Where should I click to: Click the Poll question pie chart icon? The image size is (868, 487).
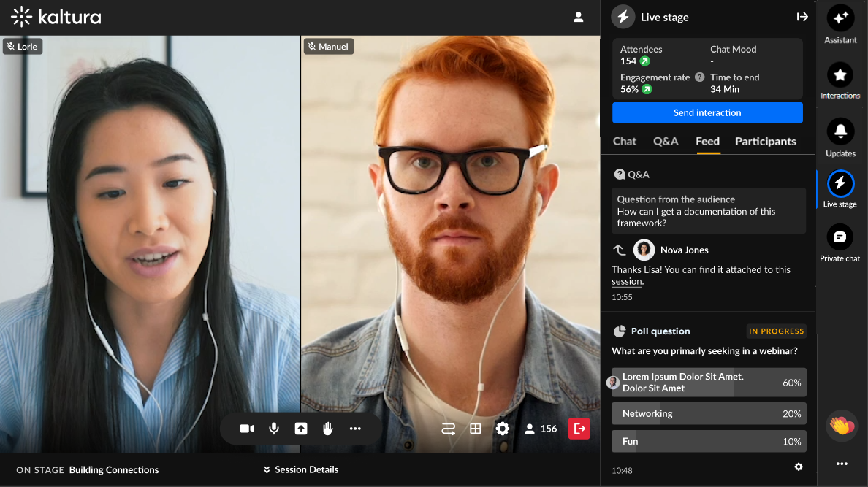click(x=620, y=331)
